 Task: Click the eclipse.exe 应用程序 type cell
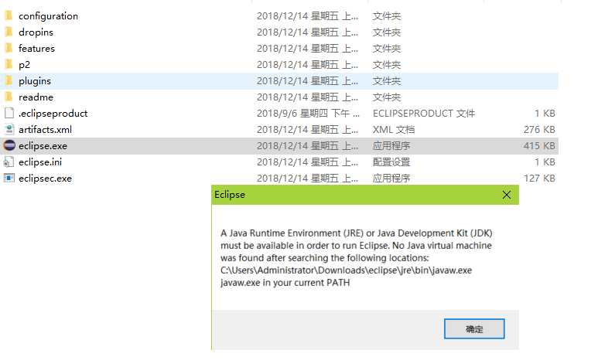click(391, 146)
